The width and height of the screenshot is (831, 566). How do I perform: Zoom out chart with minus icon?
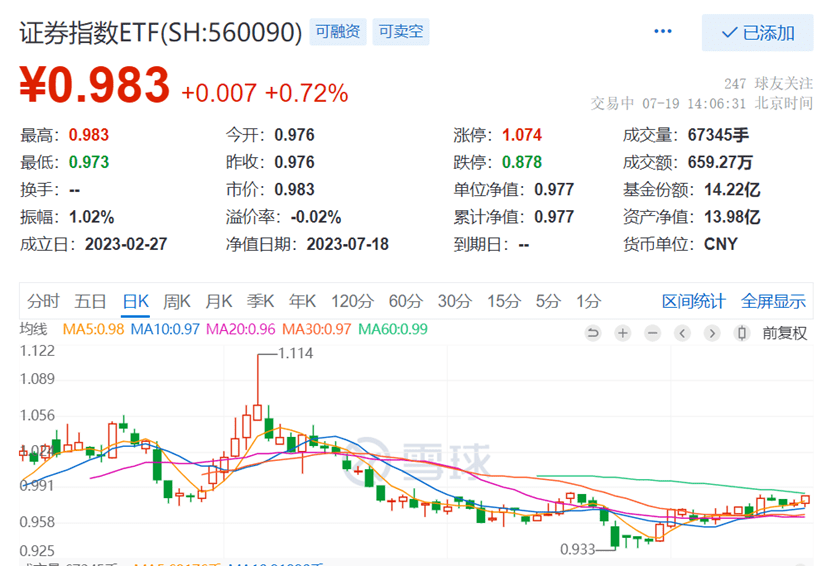pyautogui.click(x=652, y=333)
